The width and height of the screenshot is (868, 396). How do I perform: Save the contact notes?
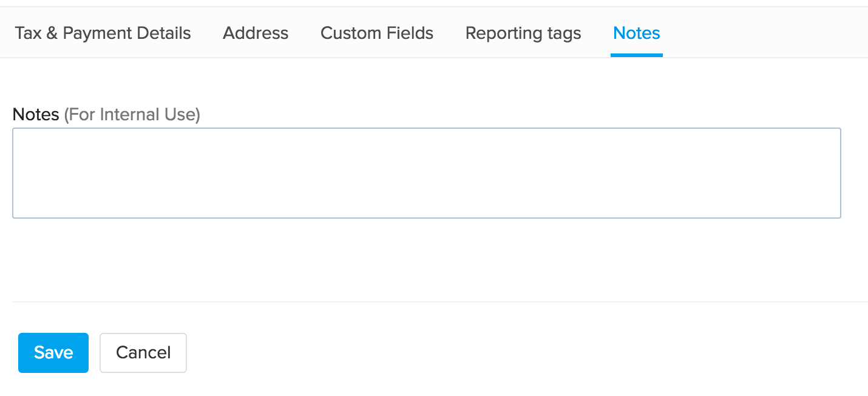[x=53, y=353]
